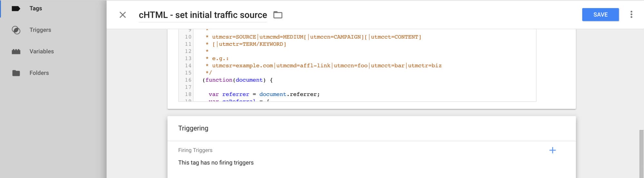The height and width of the screenshot is (178, 644).
Task: Click the Folders sidebar icon
Action: (16, 73)
